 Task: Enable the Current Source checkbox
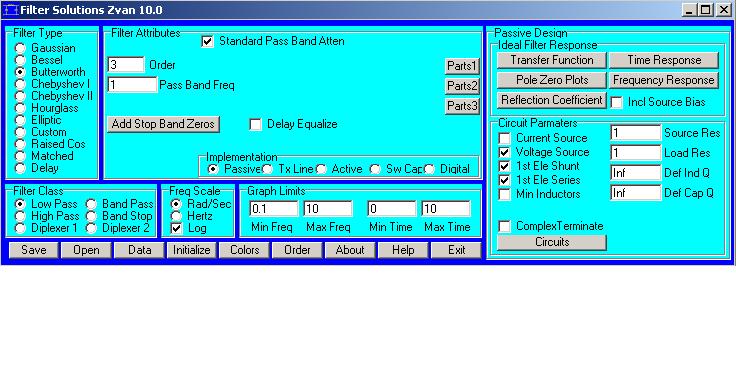pyautogui.click(x=504, y=138)
